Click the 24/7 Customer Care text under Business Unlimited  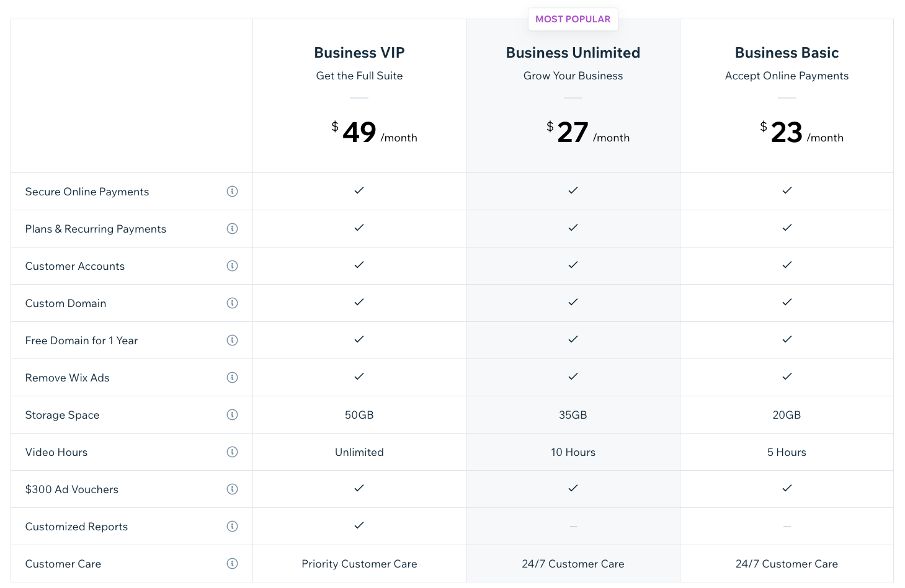pyautogui.click(x=573, y=563)
